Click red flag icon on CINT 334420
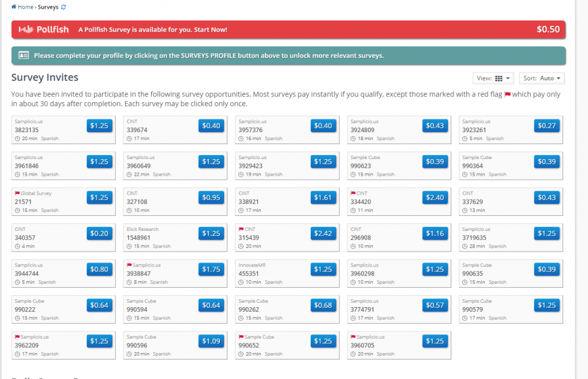588x379 pixels. (353, 193)
